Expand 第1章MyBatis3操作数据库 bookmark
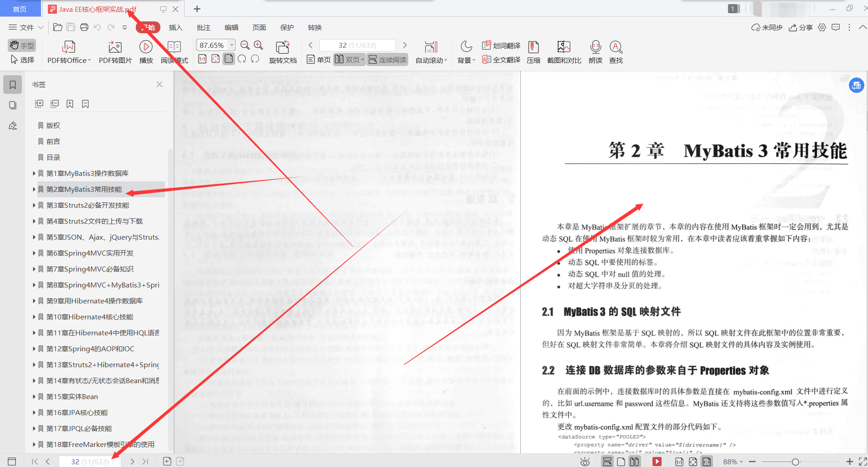The height and width of the screenshot is (467, 868). pyautogui.click(x=34, y=173)
